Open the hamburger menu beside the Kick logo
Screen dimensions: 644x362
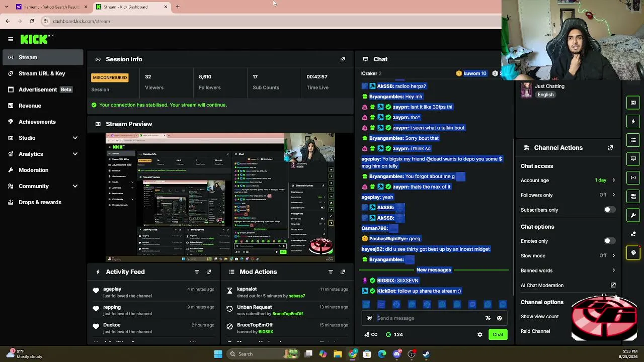point(11,39)
